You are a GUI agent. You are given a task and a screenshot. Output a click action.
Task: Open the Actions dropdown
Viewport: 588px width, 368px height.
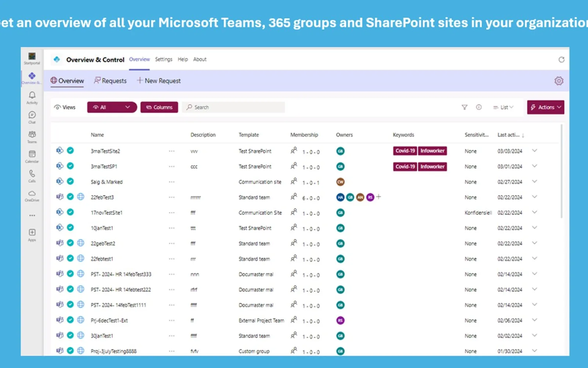pyautogui.click(x=545, y=107)
